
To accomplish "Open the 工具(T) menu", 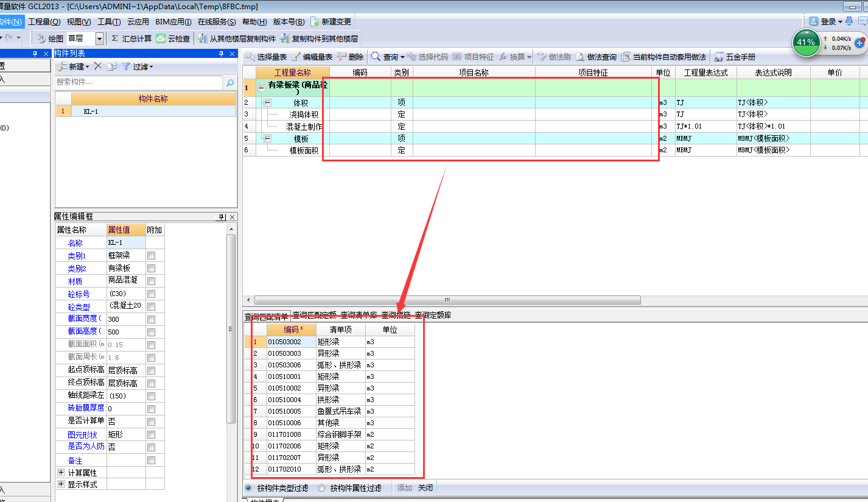I will 109,21.
